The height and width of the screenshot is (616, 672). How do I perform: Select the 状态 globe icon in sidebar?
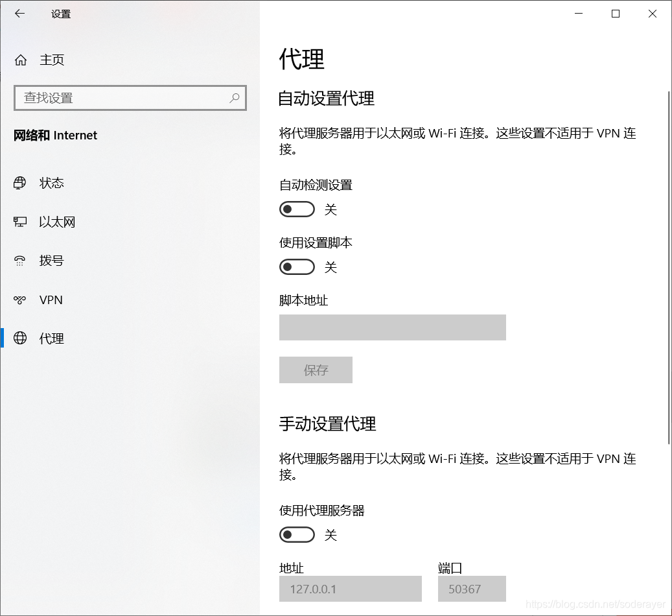20,183
